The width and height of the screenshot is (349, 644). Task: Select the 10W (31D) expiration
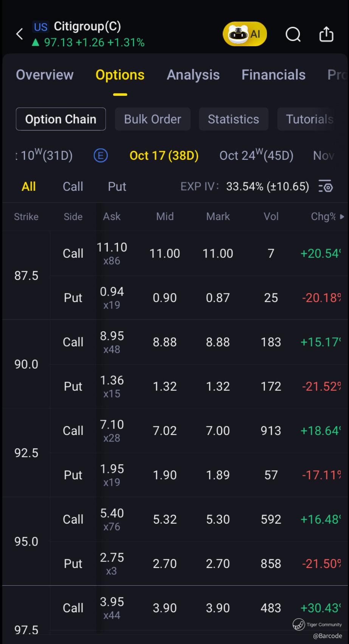45,155
